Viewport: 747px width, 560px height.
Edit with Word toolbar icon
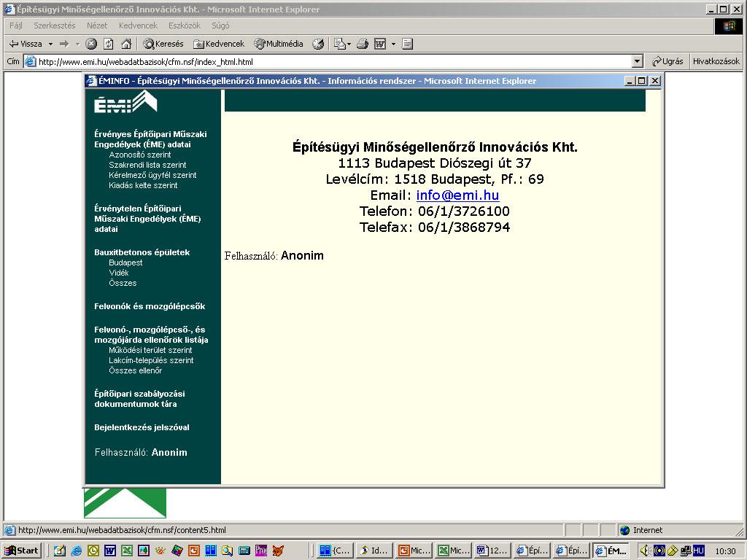[x=380, y=44]
